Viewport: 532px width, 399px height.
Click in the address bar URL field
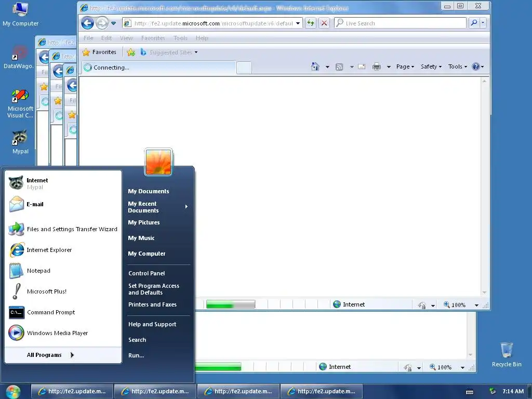213,23
